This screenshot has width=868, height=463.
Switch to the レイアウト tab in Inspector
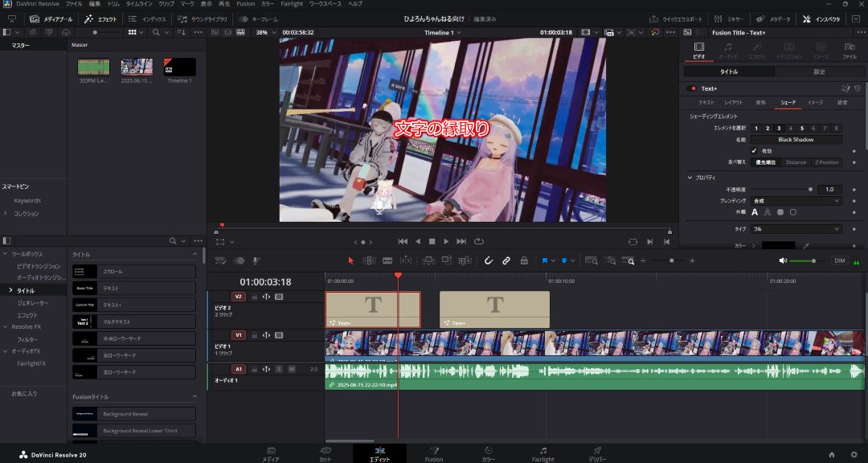(733, 103)
